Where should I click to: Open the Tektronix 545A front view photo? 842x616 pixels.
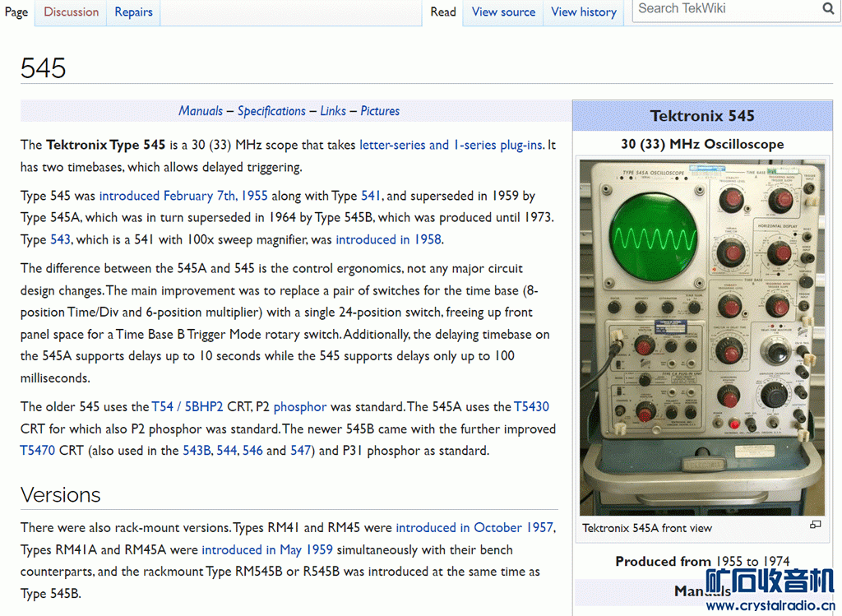click(702, 338)
